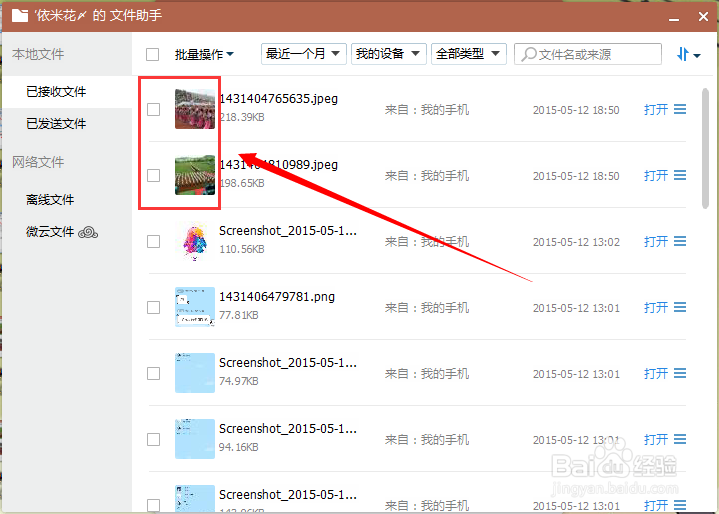Check the box for 1431404765635.jpeg
This screenshot has width=719, height=514.
[153, 110]
